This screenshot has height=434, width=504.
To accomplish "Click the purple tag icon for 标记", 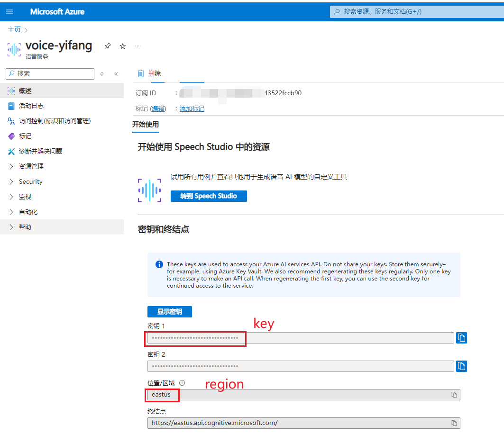I will click(x=11, y=136).
